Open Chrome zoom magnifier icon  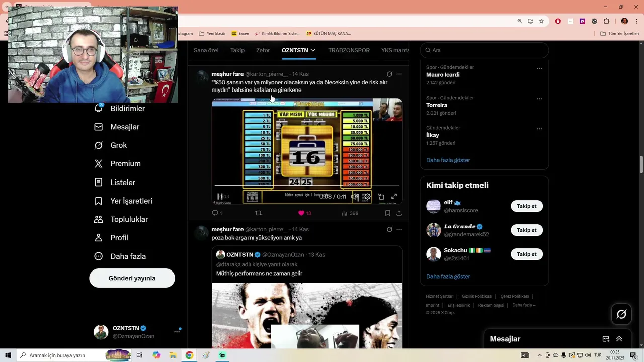point(520,21)
